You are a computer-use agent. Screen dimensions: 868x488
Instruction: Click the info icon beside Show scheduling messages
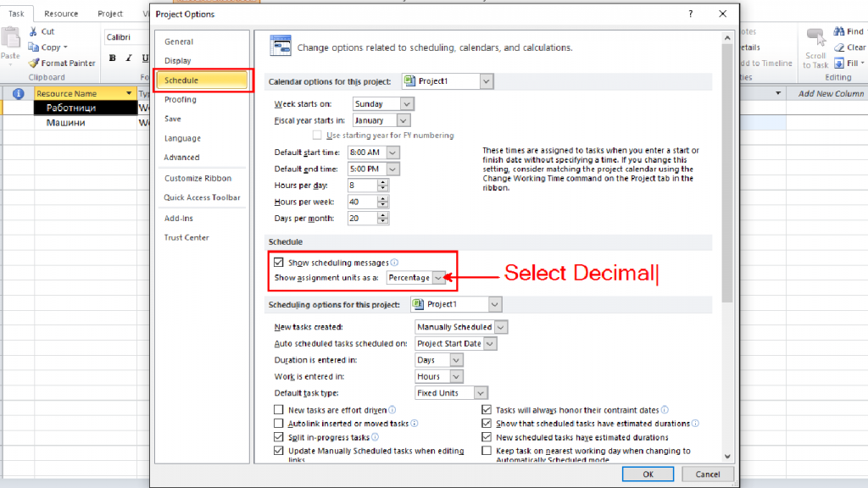coord(394,263)
